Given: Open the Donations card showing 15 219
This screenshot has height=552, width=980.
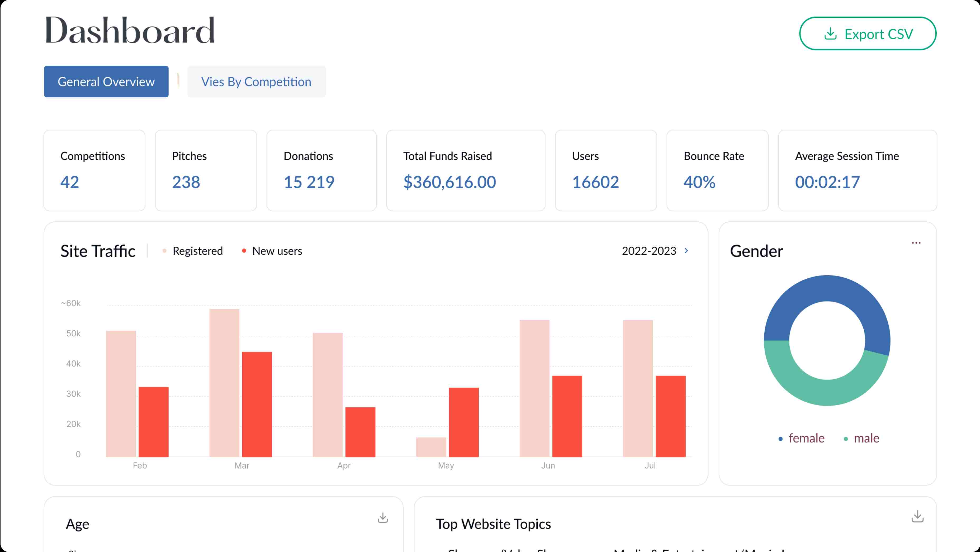Looking at the screenshot, I should coord(321,170).
